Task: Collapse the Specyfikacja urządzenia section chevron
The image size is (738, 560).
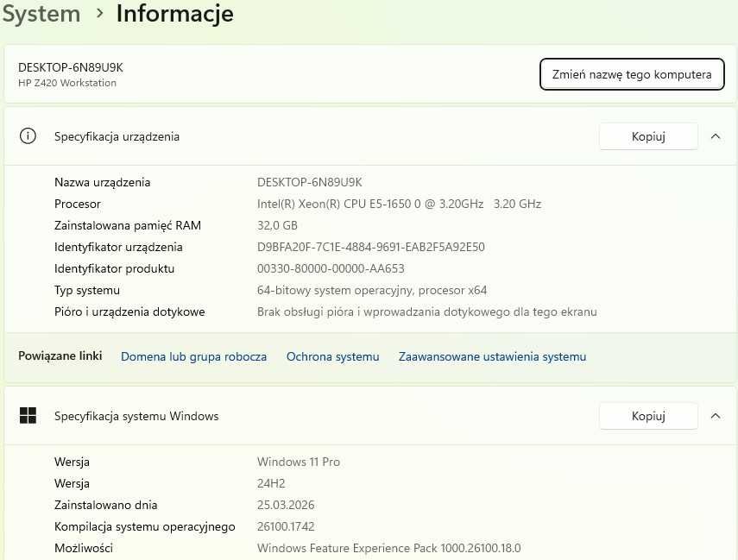Action: (x=716, y=136)
